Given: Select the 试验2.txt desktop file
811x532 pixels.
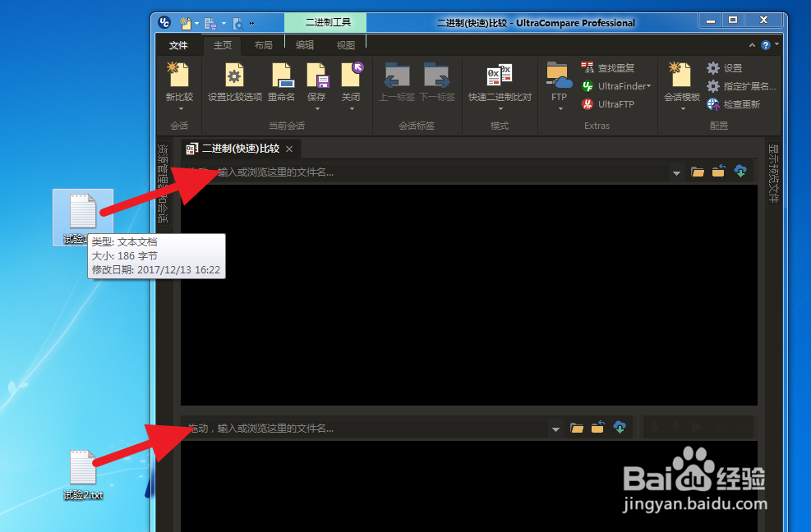Looking at the screenshot, I should coord(83,475).
